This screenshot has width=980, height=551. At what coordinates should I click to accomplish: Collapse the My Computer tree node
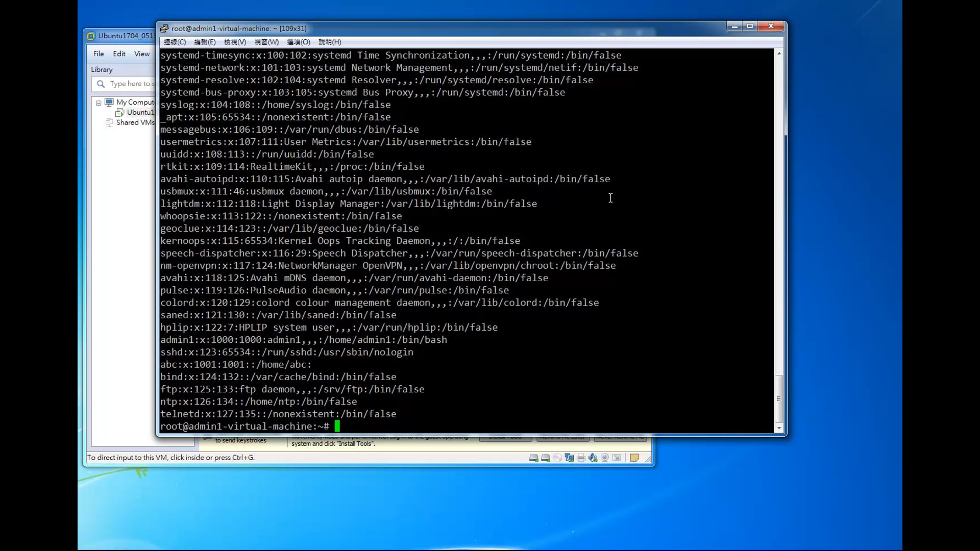(99, 103)
